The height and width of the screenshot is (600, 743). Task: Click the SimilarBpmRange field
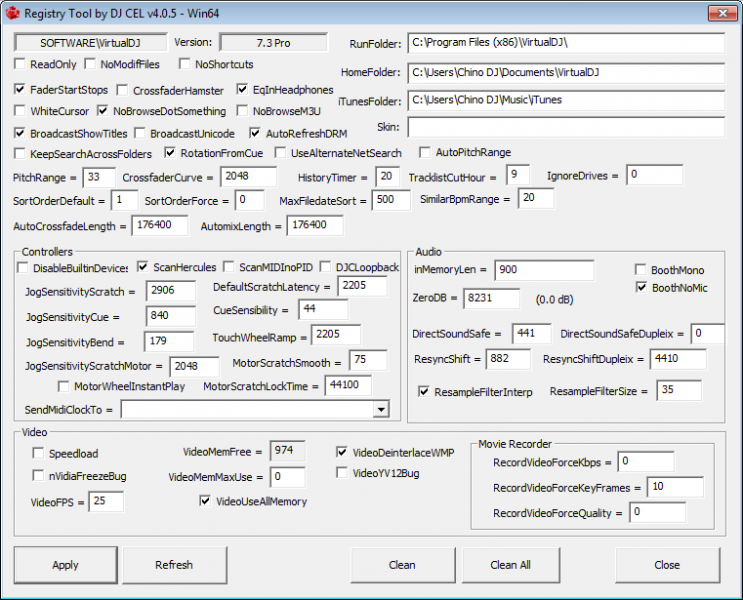click(x=536, y=198)
